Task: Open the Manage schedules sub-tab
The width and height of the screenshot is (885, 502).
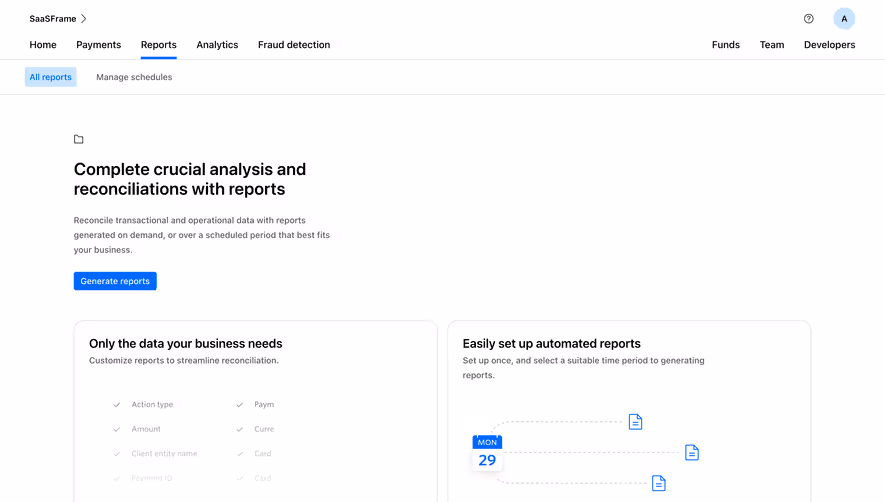Action: tap(134, 77)
